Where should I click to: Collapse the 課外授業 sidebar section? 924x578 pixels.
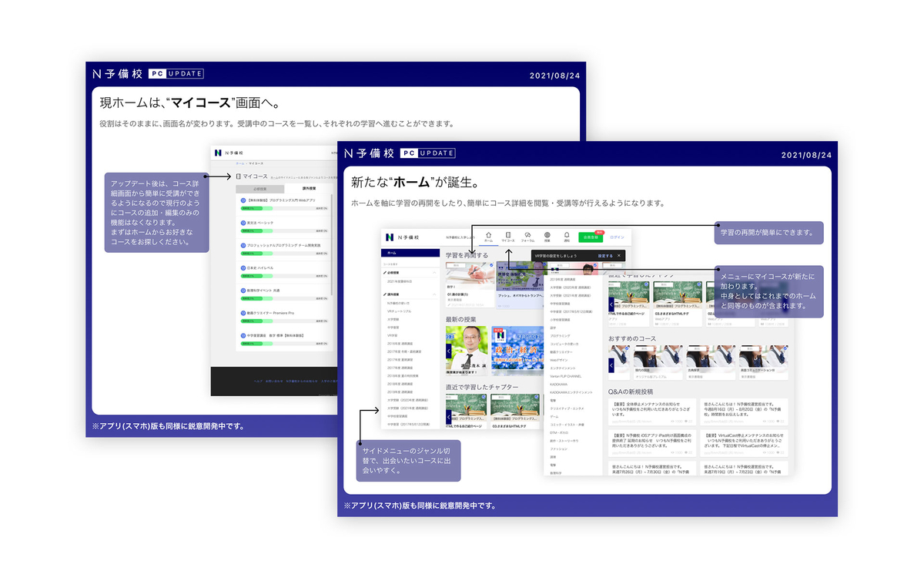[x=434, y=294]
